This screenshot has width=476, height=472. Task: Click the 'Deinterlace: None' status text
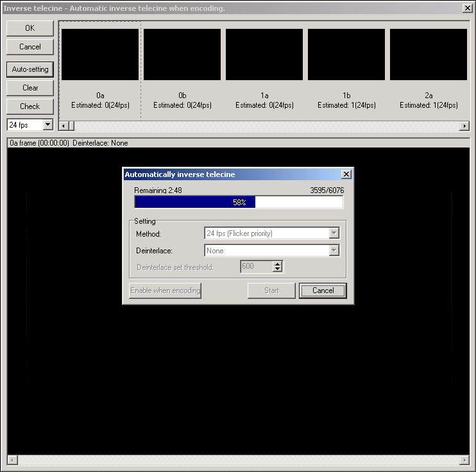(100, 143)
